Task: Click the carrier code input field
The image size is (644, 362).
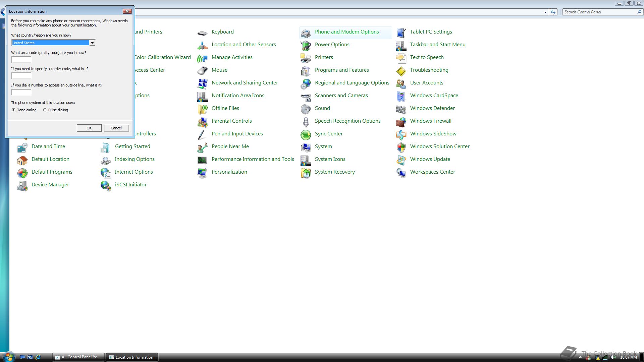Action: click(x=21, y=75)
